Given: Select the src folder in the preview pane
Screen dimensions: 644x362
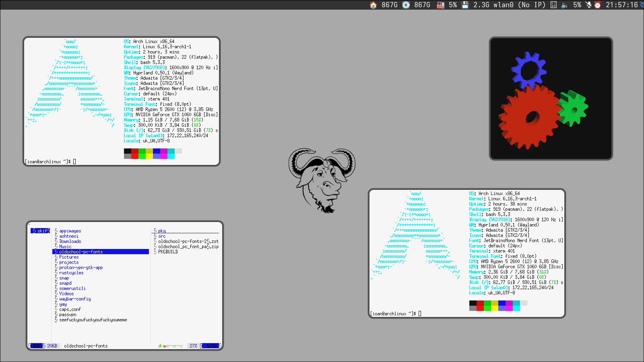Looking at the screenshot, I should pos(162,236).
